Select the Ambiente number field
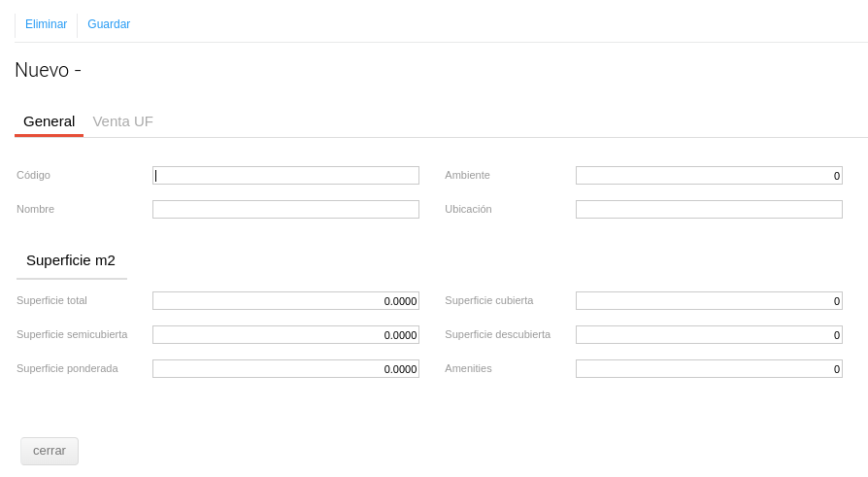 [x=709, y=176]
